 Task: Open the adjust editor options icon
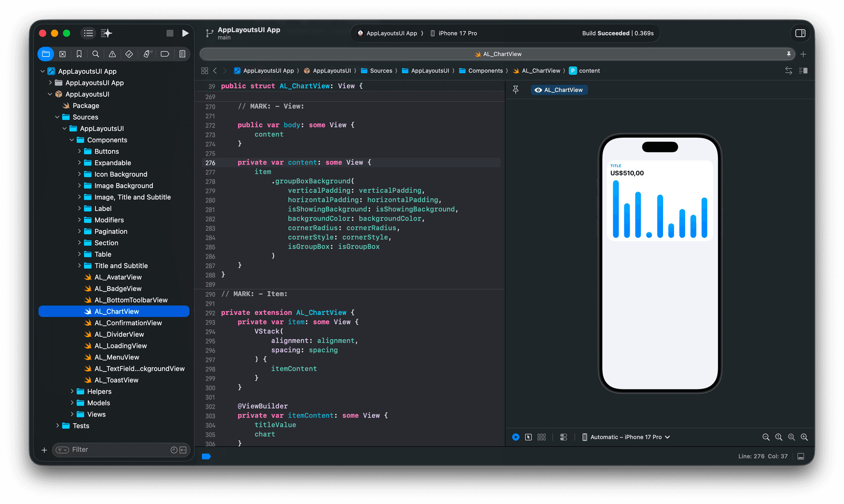coord(803,71)
